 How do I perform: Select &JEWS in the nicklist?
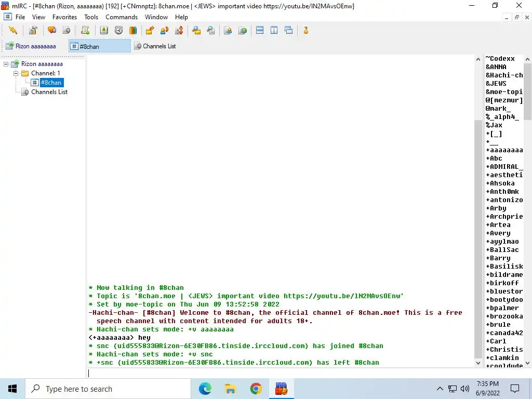[x=496, y=84]
